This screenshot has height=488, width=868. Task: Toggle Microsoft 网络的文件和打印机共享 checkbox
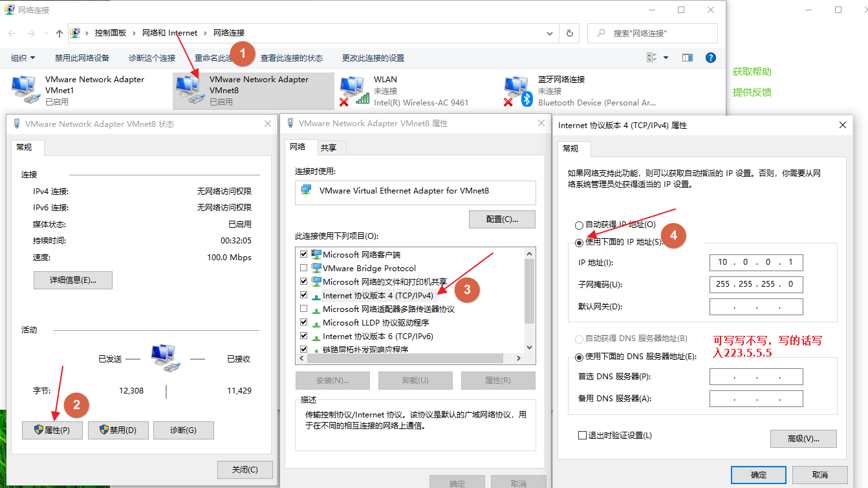click(304, 282)
